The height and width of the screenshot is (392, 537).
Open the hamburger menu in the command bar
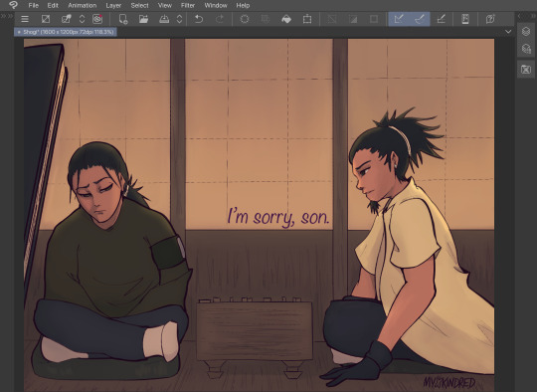[25, 19]
